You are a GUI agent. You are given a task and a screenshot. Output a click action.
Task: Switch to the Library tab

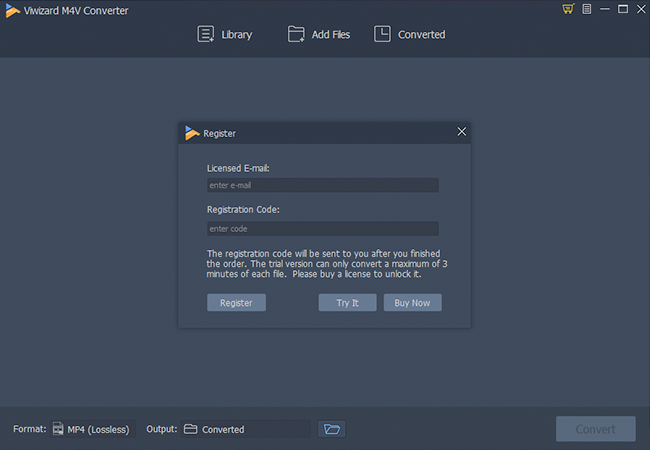pyautogui.click(x=237, y=34)
